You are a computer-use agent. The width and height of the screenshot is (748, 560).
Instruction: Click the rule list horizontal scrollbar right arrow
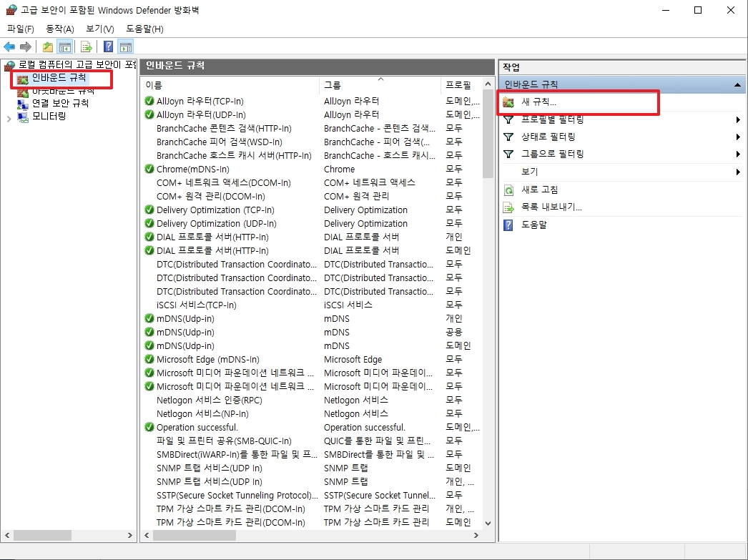pos(476,535)
